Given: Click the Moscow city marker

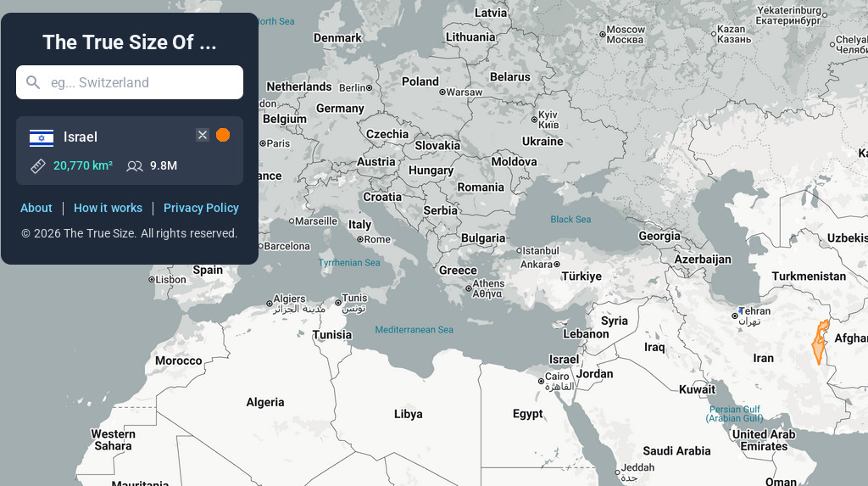Looking at the screenshot, I should [603, 35].
